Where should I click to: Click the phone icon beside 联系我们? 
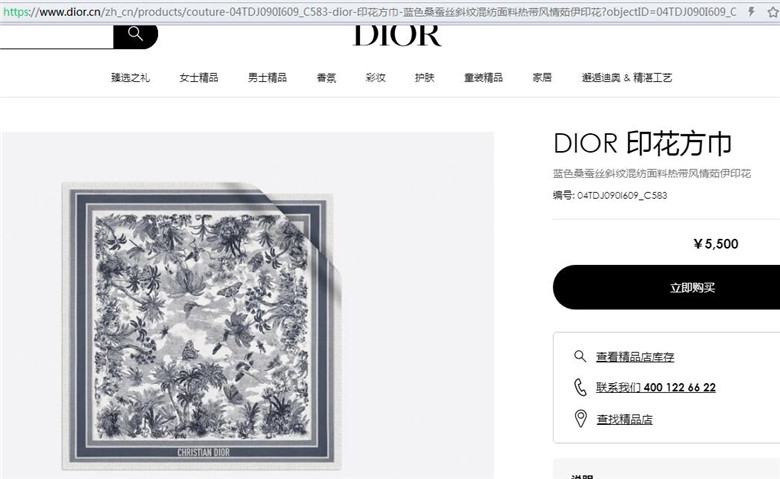[580, 387]
